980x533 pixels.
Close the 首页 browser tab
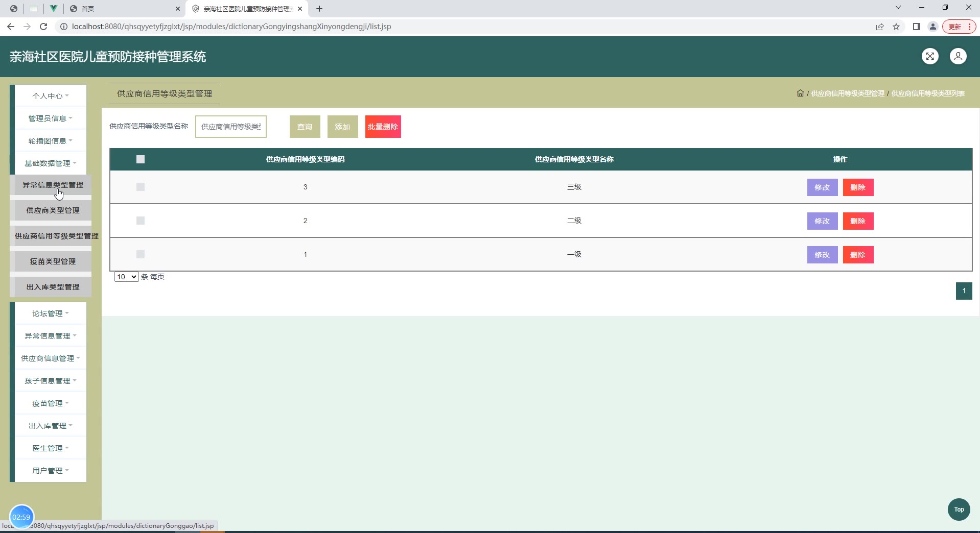[x=178, y=9]
